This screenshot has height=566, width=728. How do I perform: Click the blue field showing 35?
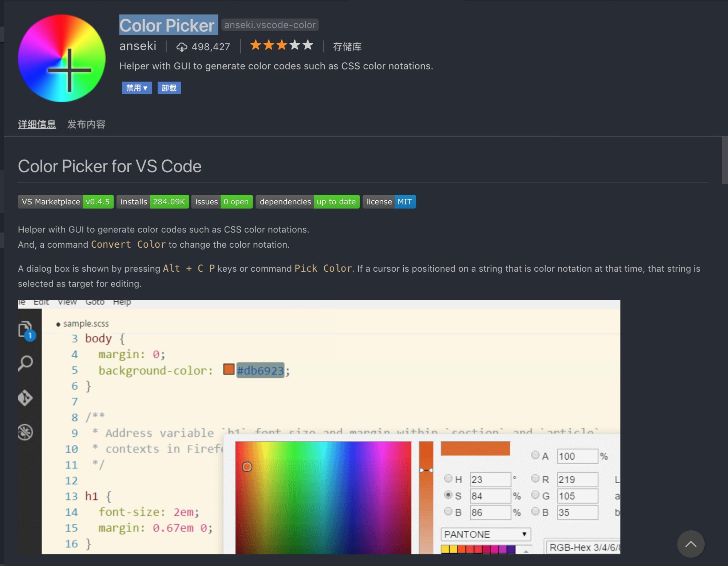(x=578, y=512)
